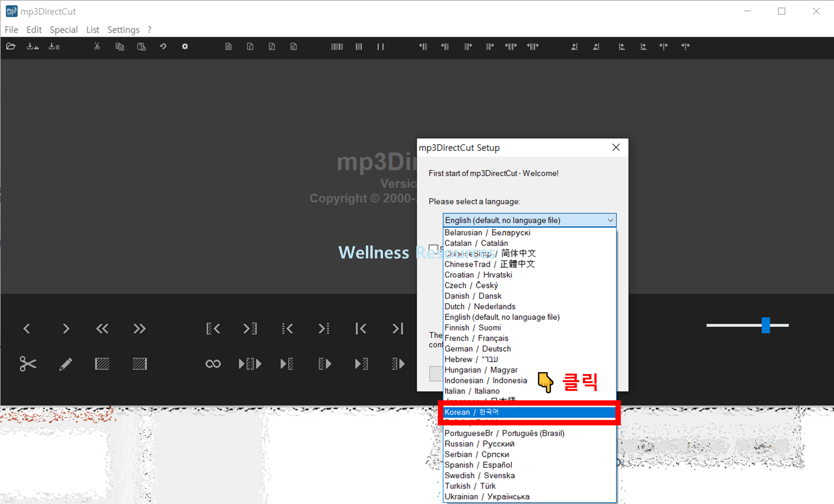
Task: Select Turkish / Türk option
Action: click(x=529, y=486)
